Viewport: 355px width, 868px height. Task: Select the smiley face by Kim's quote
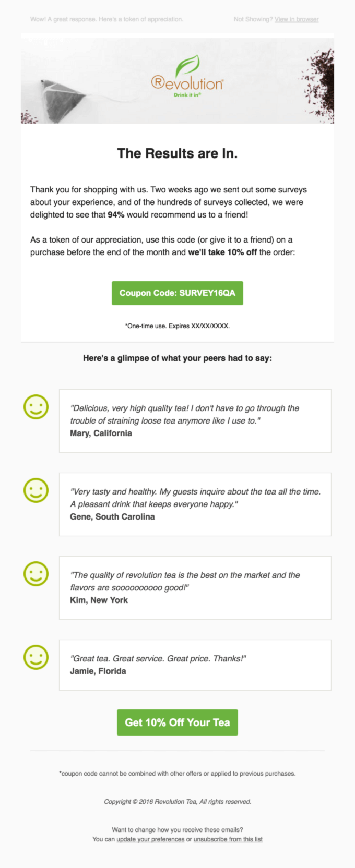[x=36, y=573]
